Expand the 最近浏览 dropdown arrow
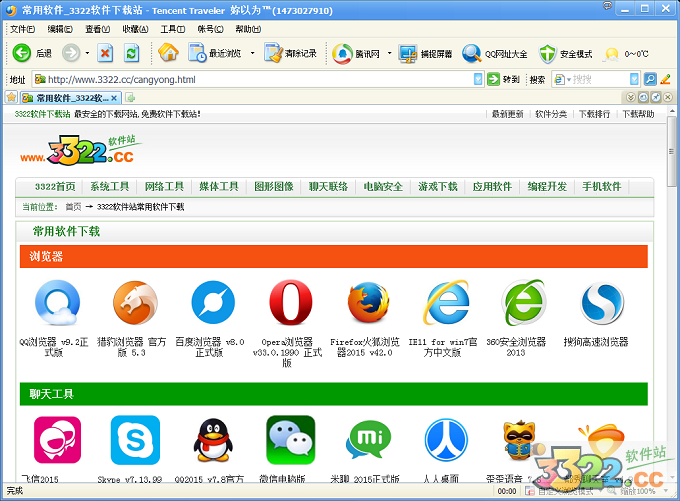Screen dimensions: 680x501 click(252, 53)
